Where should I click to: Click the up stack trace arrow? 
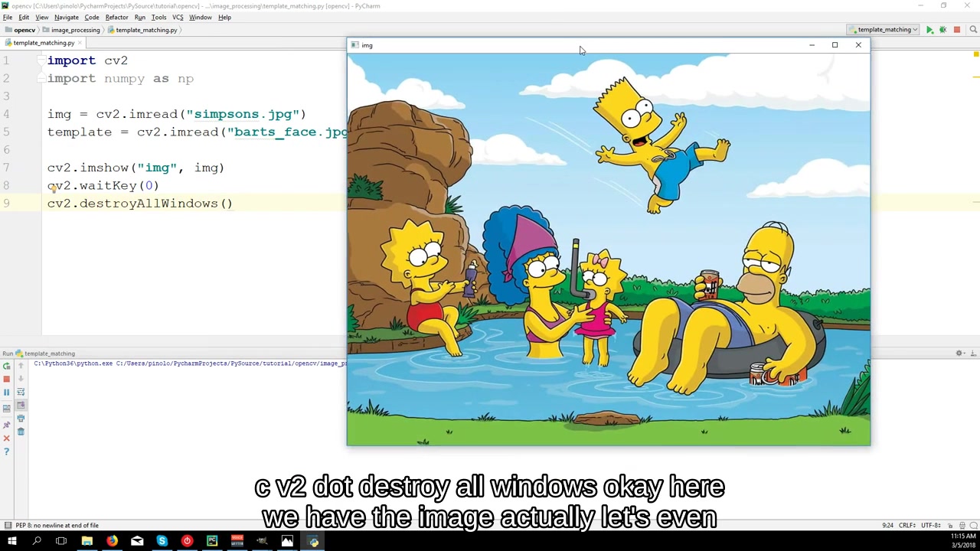(x=21, y=366)
